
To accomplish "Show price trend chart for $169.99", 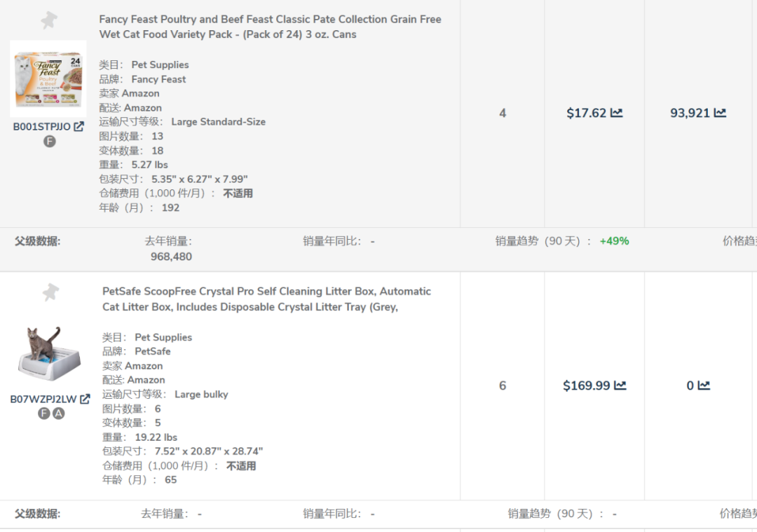I will [620, 386].
